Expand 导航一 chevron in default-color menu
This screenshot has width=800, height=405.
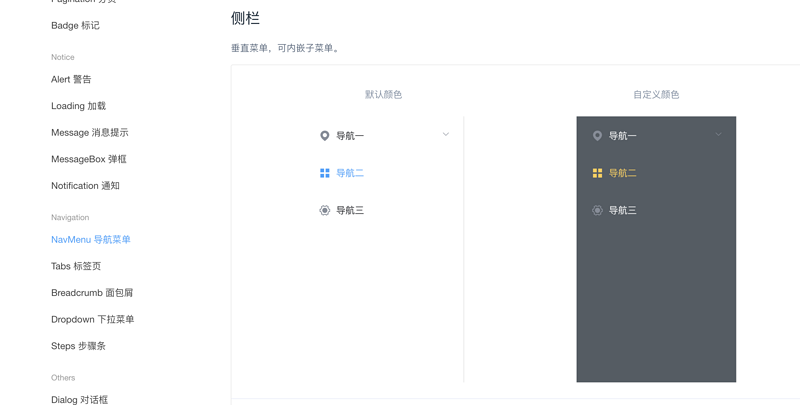(x=445, y=135)
